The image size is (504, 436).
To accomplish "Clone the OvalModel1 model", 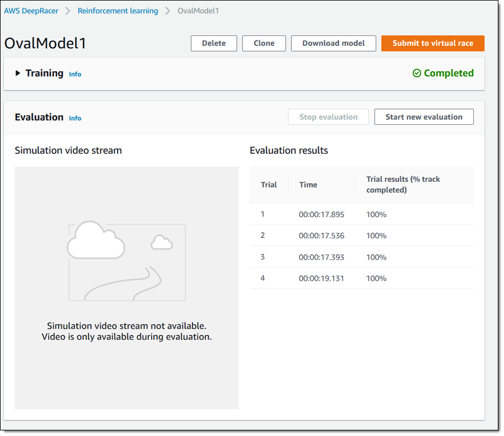I will coord(264,43).
